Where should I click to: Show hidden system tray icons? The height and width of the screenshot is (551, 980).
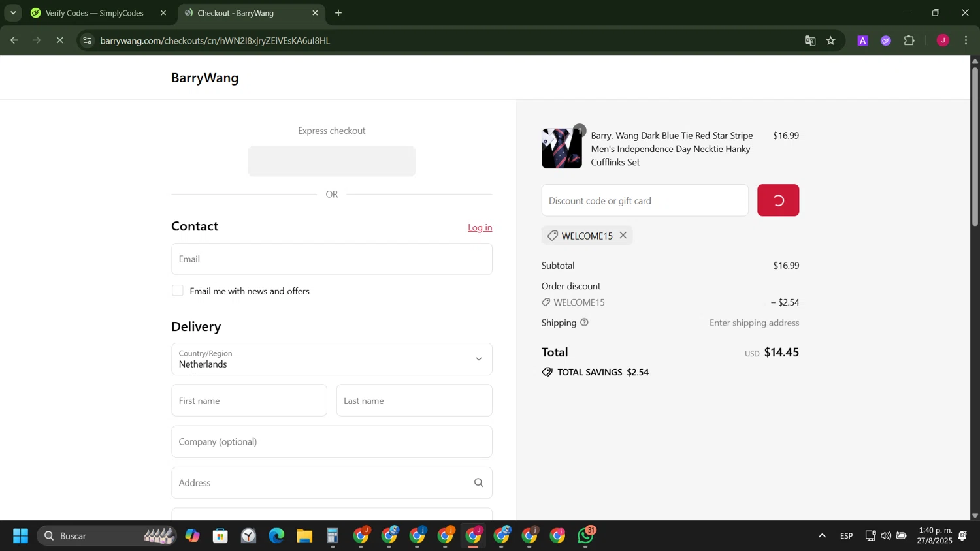tap(822, 536)
